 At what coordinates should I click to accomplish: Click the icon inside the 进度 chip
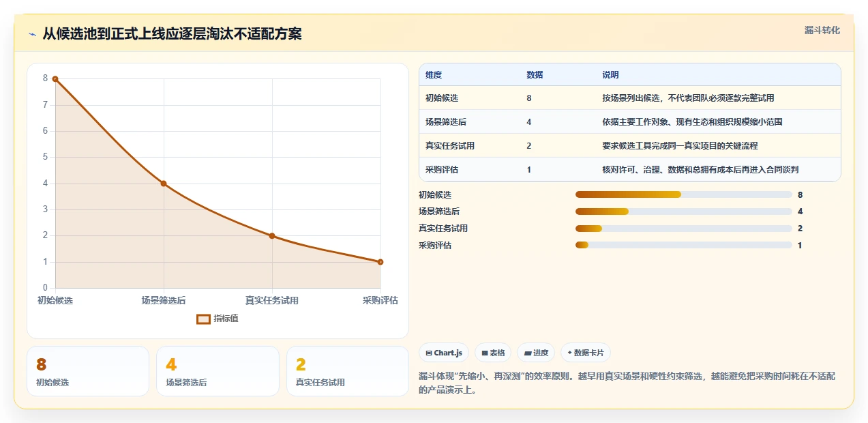point(528,353)
